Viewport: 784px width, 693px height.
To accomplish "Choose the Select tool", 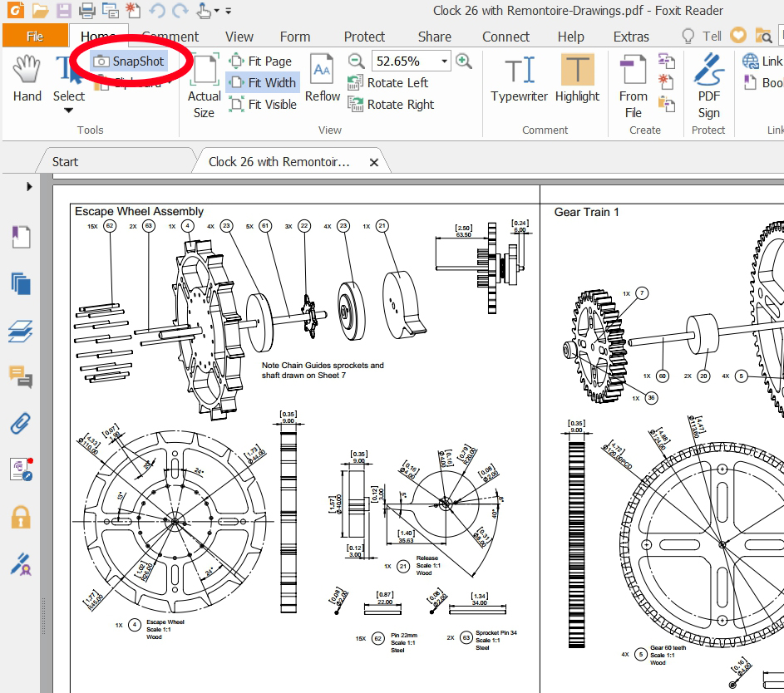I will pyautogui.click(x=68, y=80).
